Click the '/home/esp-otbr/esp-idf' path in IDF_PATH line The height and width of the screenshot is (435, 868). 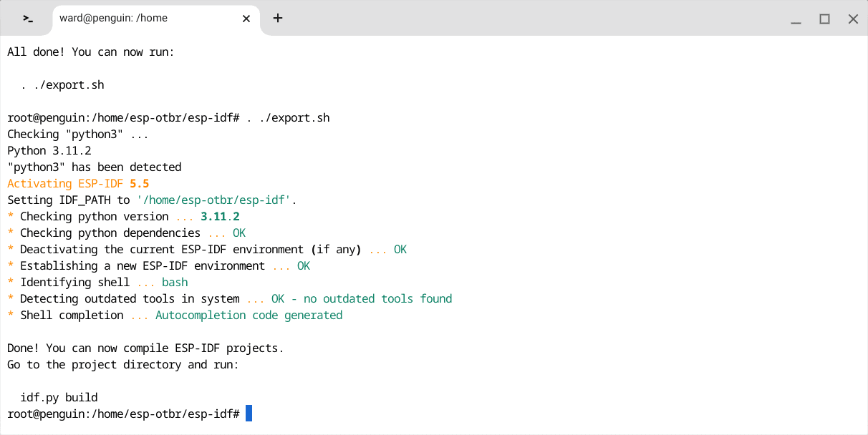pyautogui.click(x=213, y=200)
